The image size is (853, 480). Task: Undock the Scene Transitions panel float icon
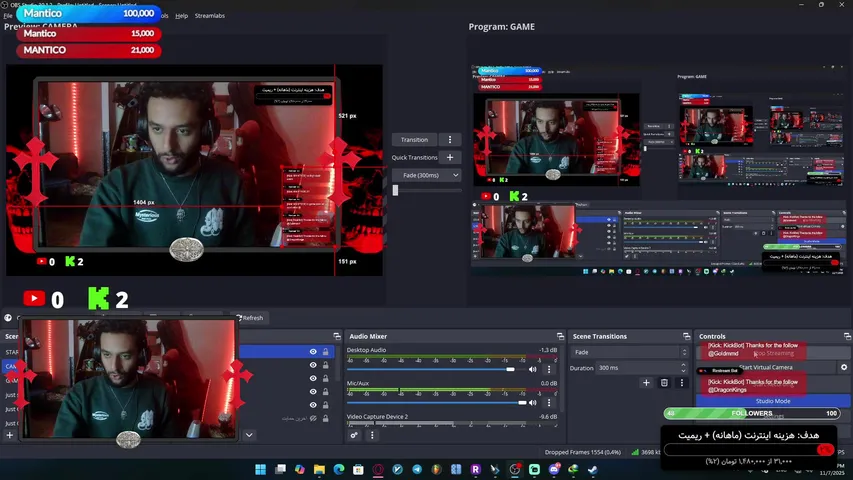pyautogui.click(x=687, y=336)
